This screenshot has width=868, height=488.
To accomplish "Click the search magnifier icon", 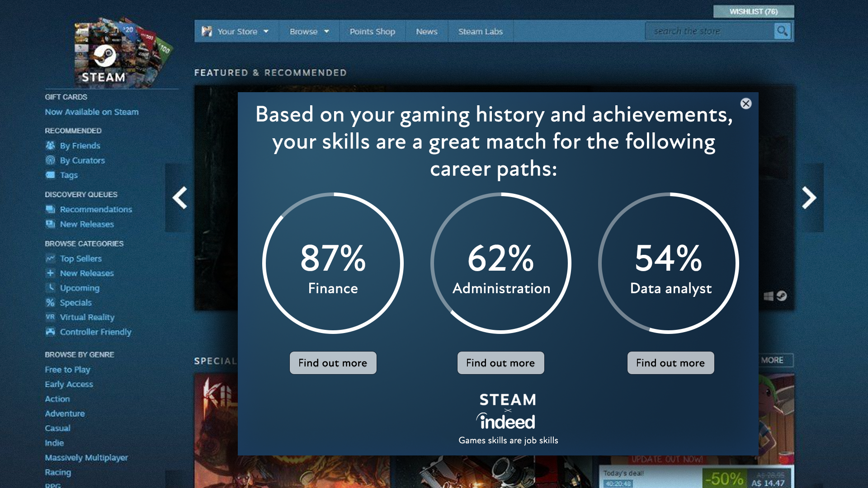I will click(782, 31).
